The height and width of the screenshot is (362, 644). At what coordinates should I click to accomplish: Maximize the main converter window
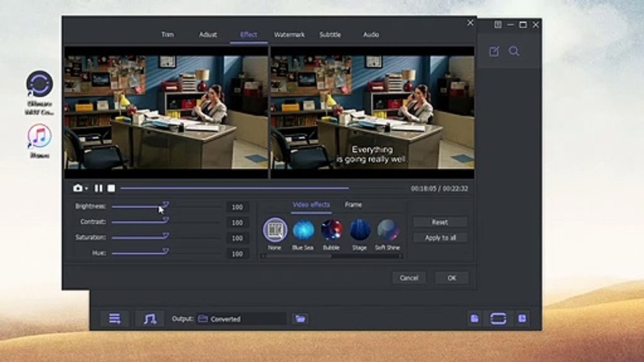pos(523,25)
